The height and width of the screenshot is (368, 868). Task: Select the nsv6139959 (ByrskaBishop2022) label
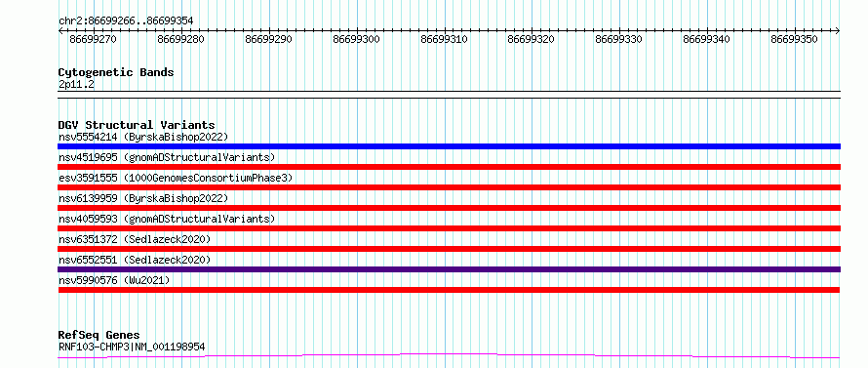point(143,198)
